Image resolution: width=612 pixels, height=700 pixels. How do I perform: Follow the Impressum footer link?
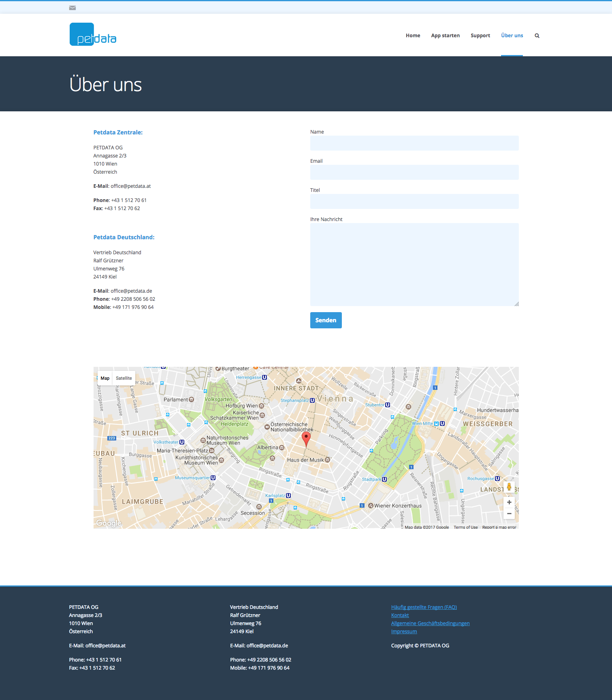pos(404,631)
